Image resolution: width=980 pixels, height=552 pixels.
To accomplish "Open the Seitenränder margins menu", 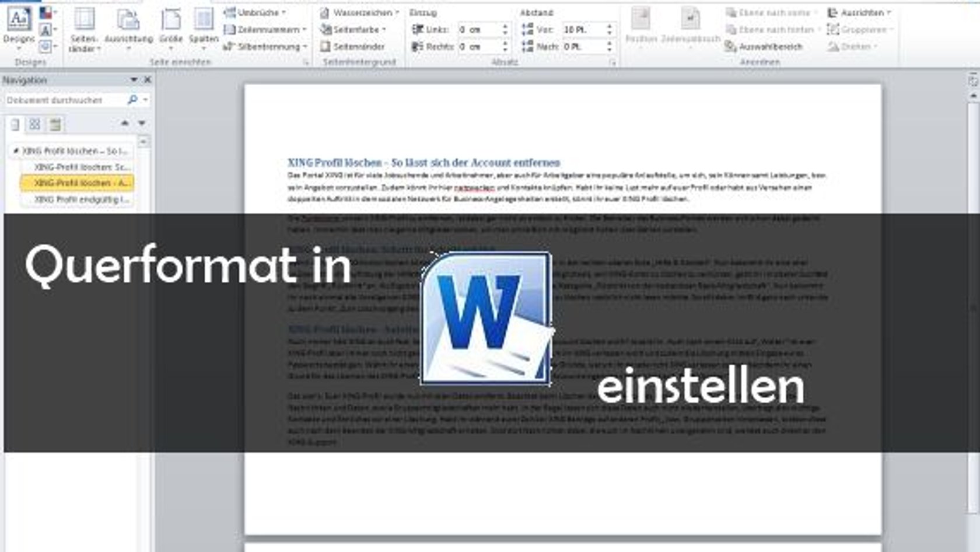I will pyautogui.click(x=85, y=30).
